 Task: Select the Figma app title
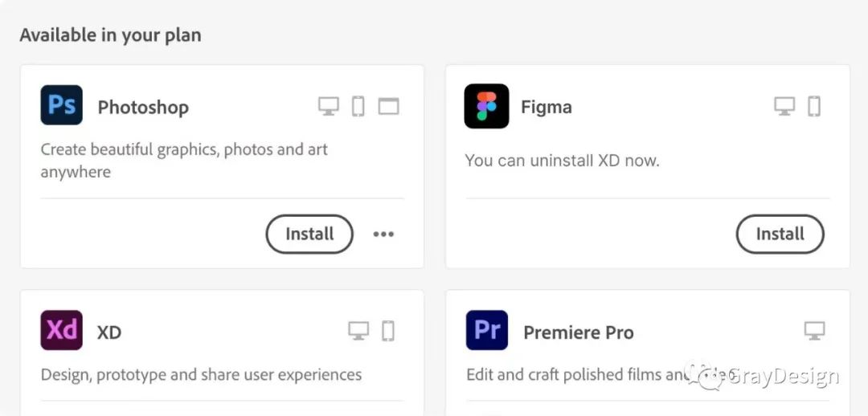pyautogui.click(x=547, y=108)
